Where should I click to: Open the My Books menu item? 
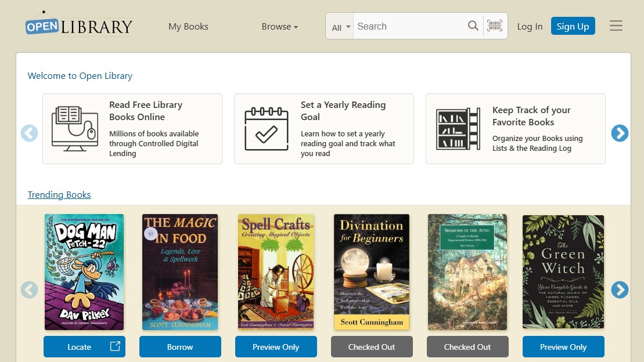click(188, 26)
